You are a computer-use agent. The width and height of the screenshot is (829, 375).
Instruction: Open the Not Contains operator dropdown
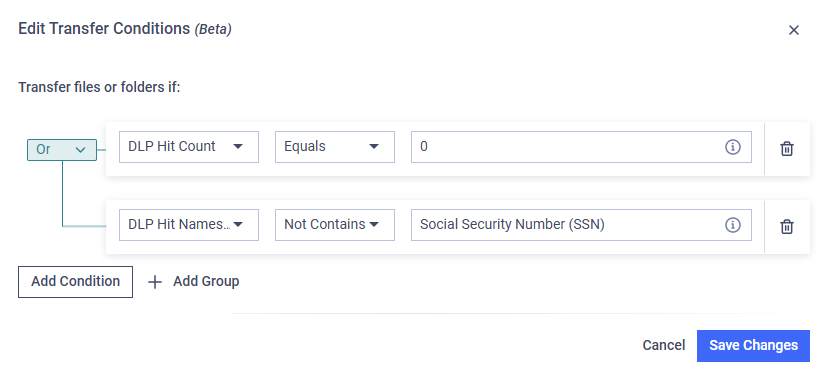point(335,225)
